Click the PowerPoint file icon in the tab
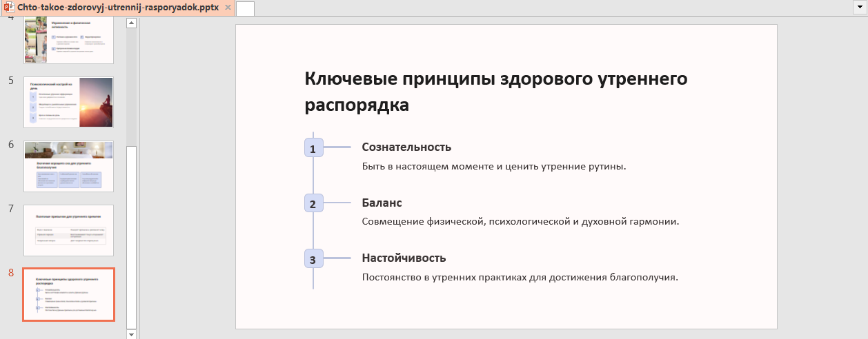 [x=9, y=7]
